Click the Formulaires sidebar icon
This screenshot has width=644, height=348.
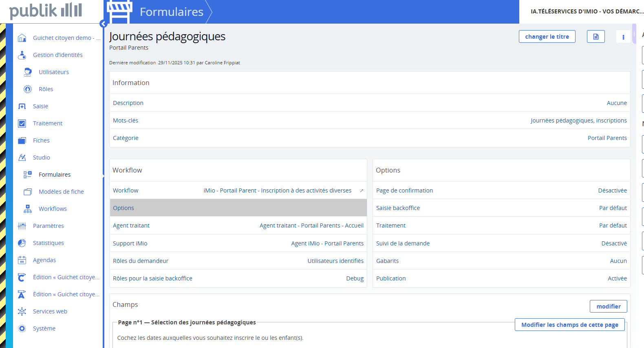[x=28, y=175]
